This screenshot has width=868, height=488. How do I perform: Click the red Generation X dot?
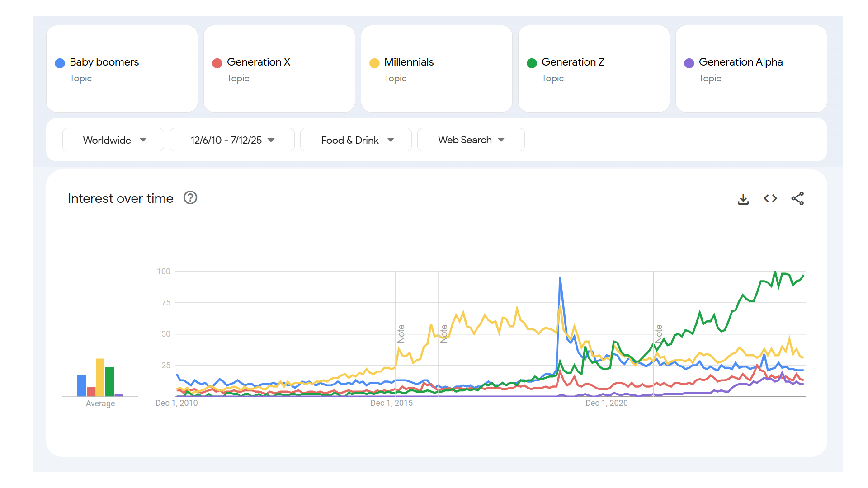coord(217,63)
